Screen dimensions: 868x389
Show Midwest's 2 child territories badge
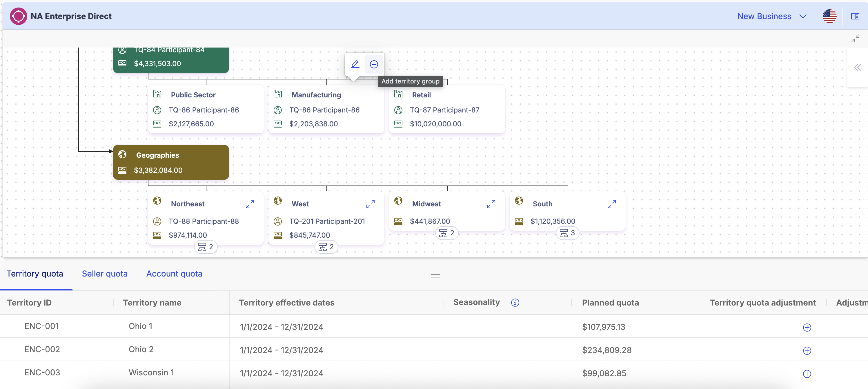(x=447, y=233)
